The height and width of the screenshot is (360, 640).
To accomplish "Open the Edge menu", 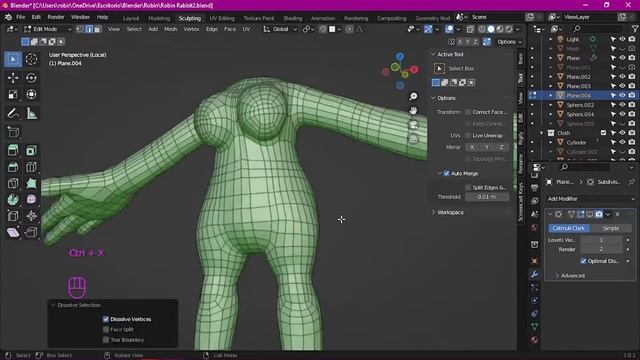I will [x=211, y=29].
